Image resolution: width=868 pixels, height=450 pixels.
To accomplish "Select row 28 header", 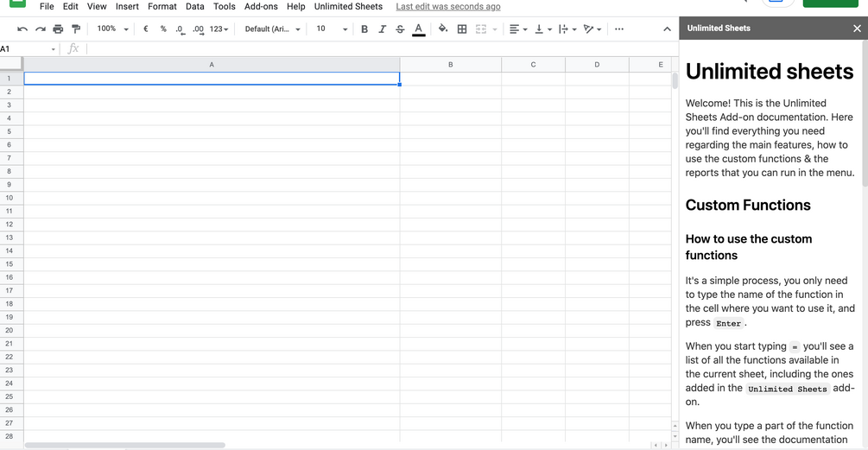I will (x=10, y=436).
